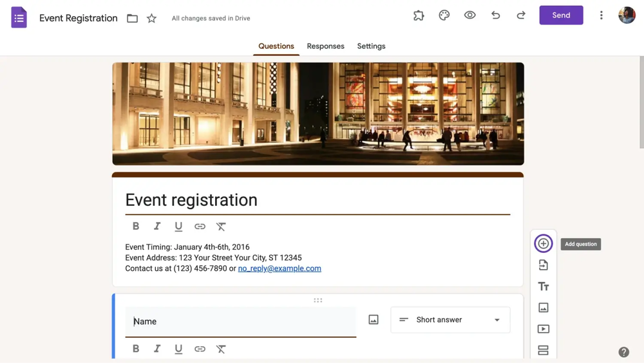Open the theme customization palette icon

(x=444, y=15)
